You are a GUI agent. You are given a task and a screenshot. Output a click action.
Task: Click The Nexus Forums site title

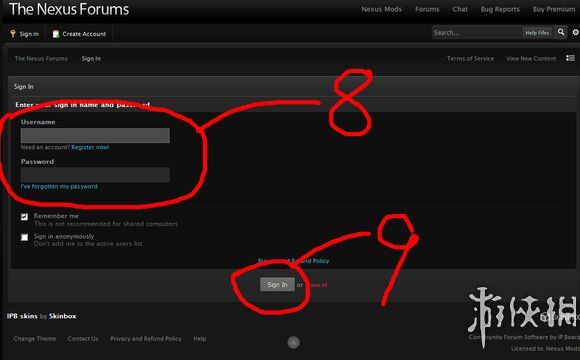(69, 9)
